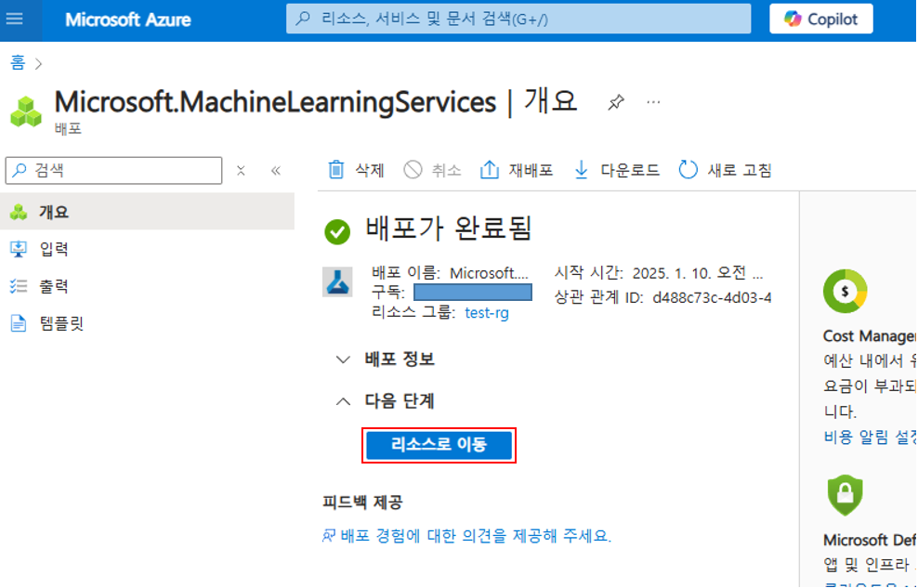Click the Microsoft Azure logo text
The height and width of the screenshot is (588, 918).
127,20
